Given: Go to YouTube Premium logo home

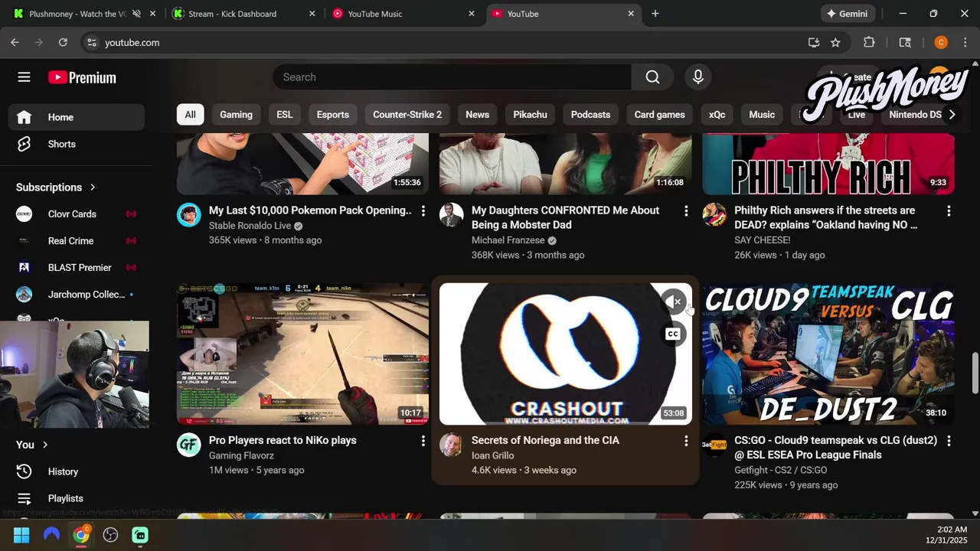Looking at the screenshot, I should click(82, 77).
